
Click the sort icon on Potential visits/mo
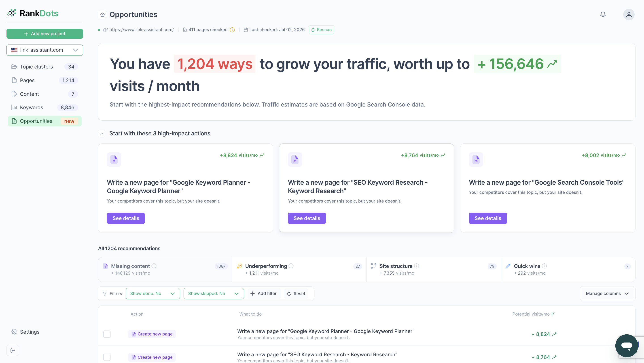pyautogui.click(x=553, y=314)
